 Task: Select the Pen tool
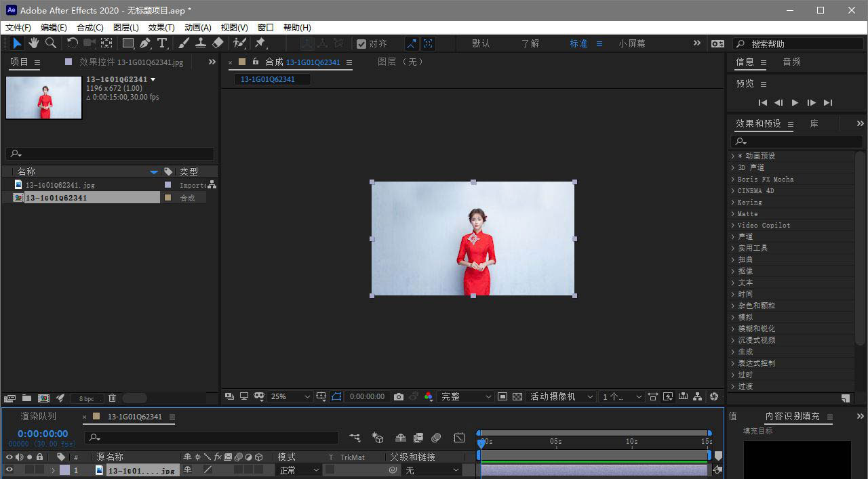[145, 43]
